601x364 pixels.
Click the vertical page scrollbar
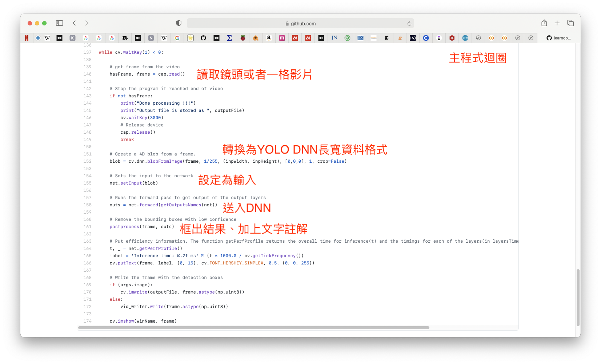[578, 298]
